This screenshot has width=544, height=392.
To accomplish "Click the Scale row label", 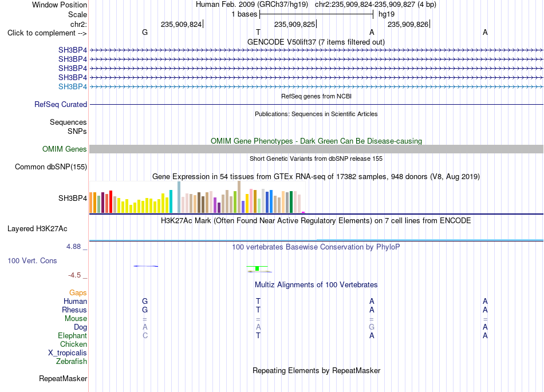I will coord(77,14).
